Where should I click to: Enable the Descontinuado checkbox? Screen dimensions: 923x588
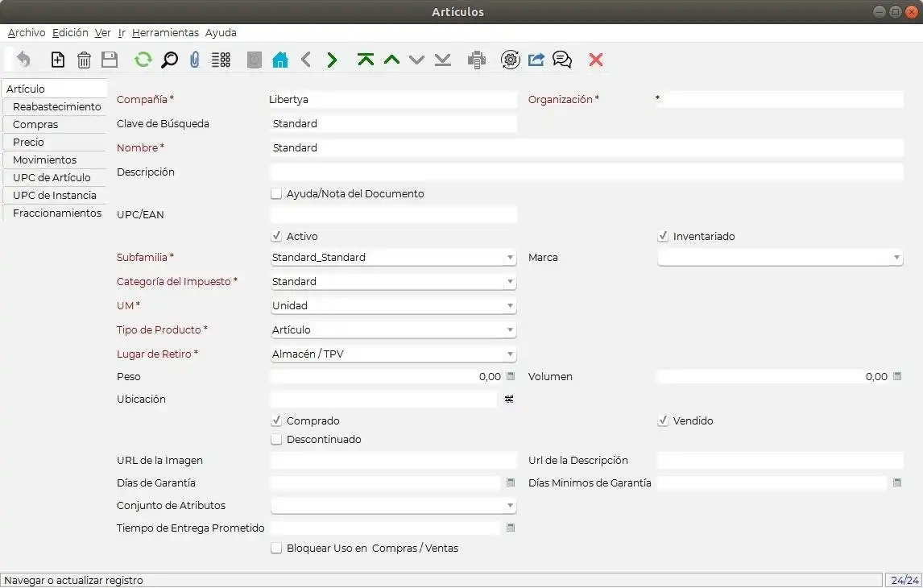click(x=276, y=440)
